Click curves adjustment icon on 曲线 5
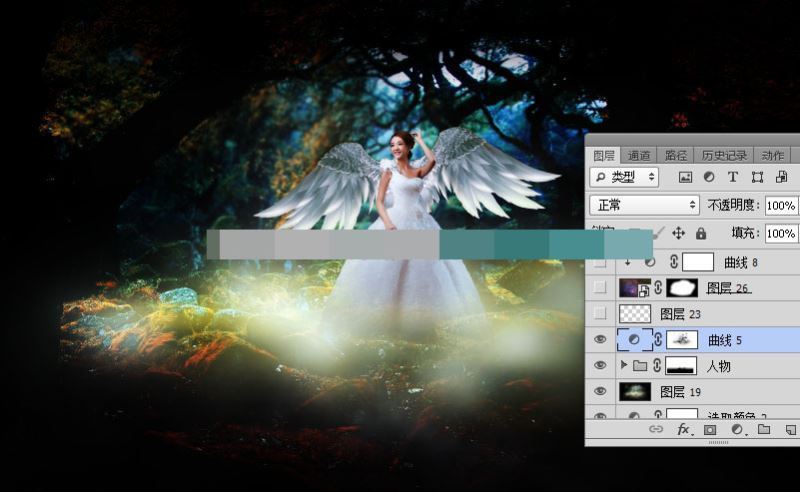Viewport: 800px width, 492px height. (x=634, y=339)
